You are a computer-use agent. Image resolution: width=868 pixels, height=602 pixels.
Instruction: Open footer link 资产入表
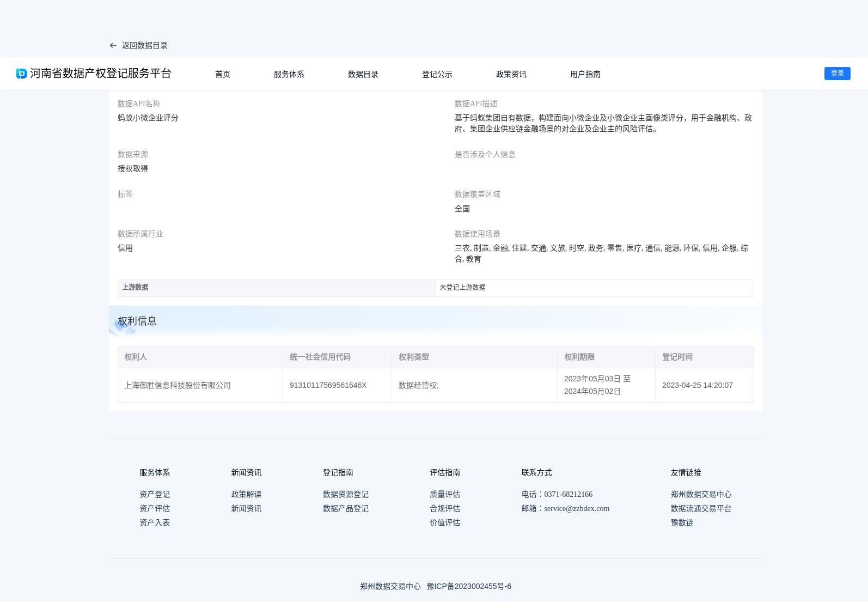(155, 522)
